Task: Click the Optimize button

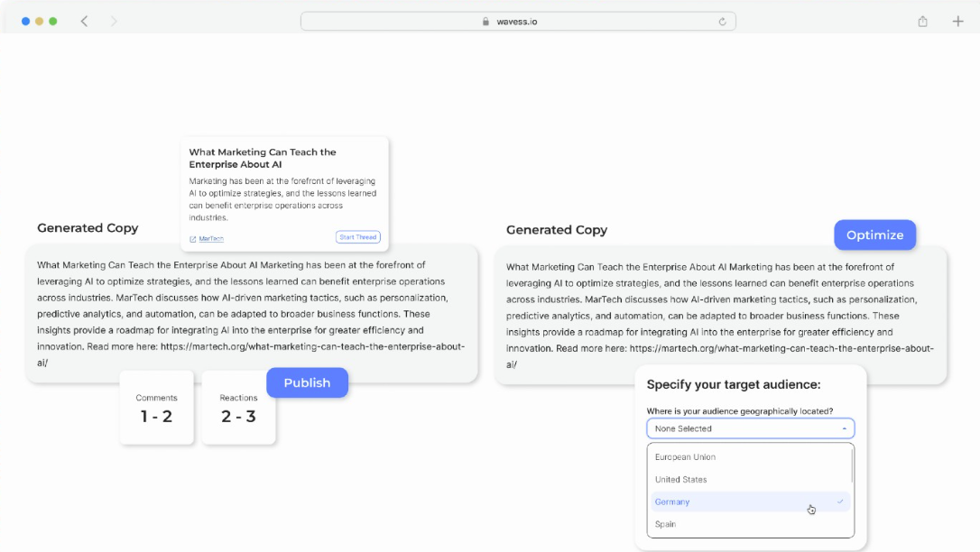Action: pos(874,235)
